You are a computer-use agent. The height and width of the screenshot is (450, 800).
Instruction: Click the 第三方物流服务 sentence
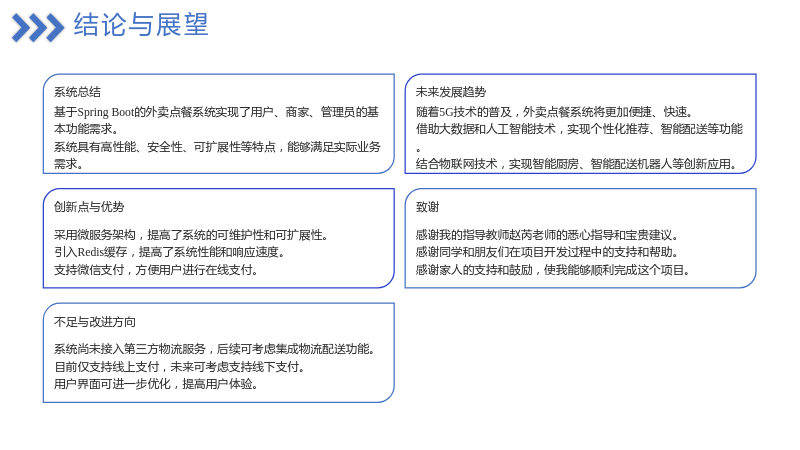click(x=215, y=349)
